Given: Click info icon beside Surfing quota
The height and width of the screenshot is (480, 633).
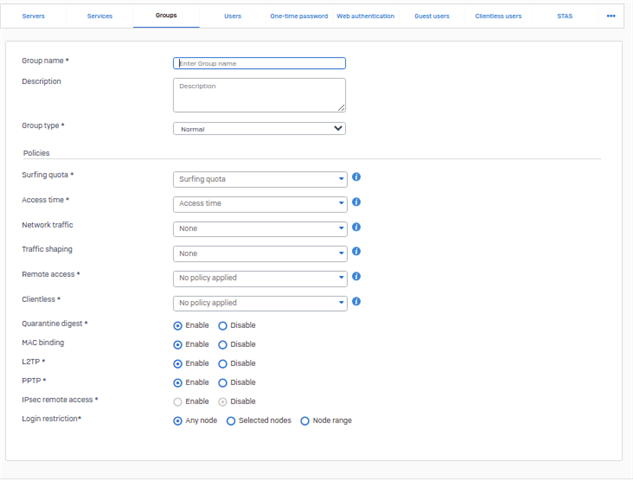Looking at the screenshot, I should 356,177.
